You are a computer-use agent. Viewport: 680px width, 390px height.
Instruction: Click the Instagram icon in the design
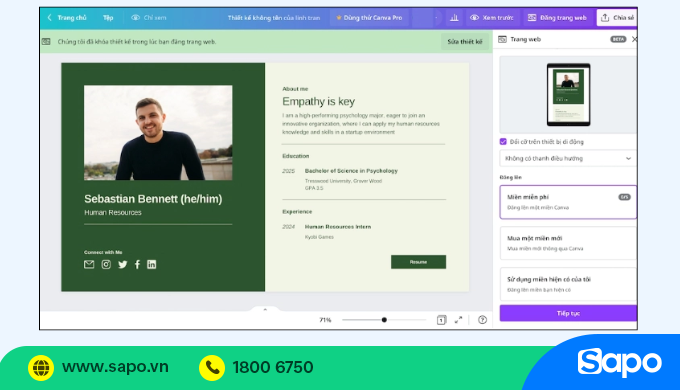pyautogui.click(x=106, y=265)
